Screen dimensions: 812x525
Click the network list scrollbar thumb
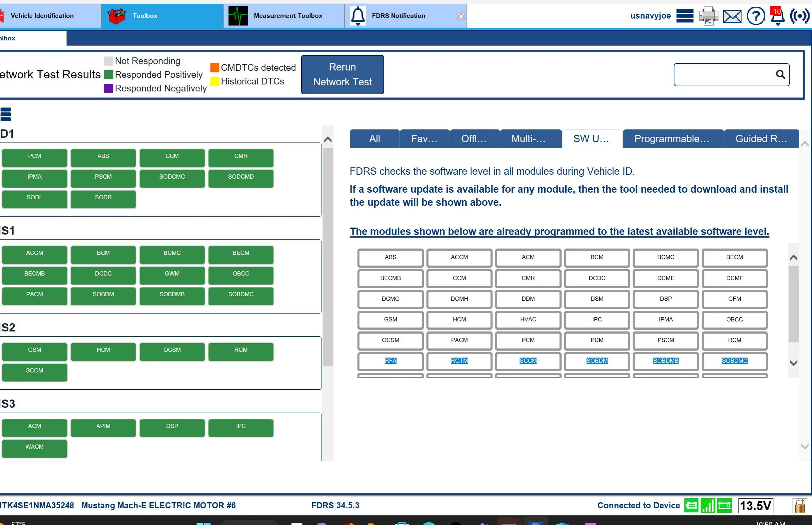[x=327, y=257]
